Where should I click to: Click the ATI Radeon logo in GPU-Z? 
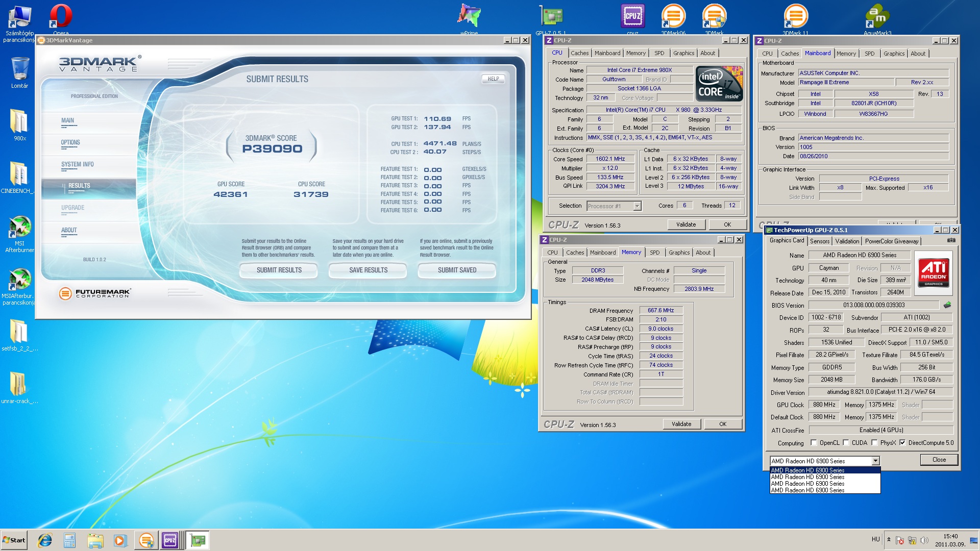(x=934, y=272)
